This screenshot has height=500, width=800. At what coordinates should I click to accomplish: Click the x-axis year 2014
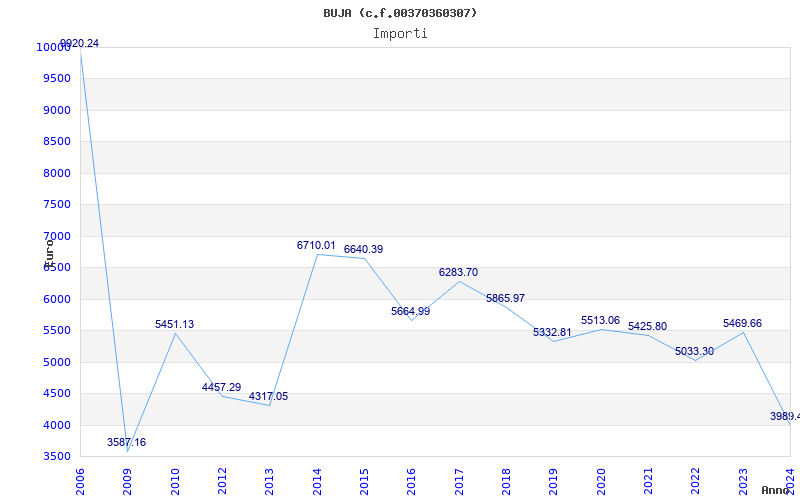[x=317, y=482]
